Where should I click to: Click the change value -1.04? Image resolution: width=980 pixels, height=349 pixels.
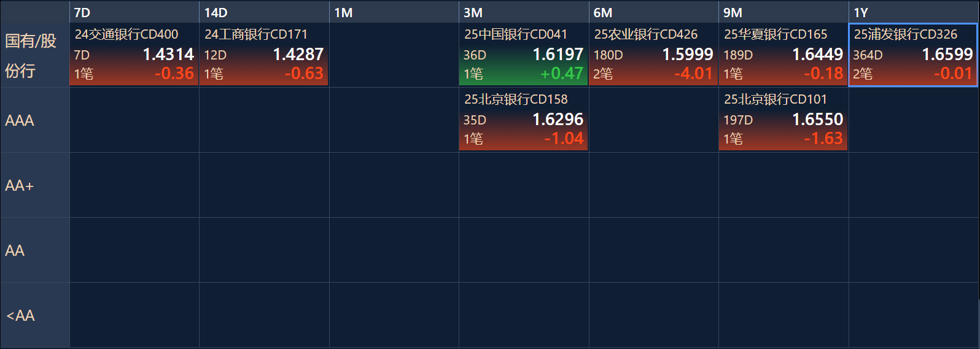[564, 139]
